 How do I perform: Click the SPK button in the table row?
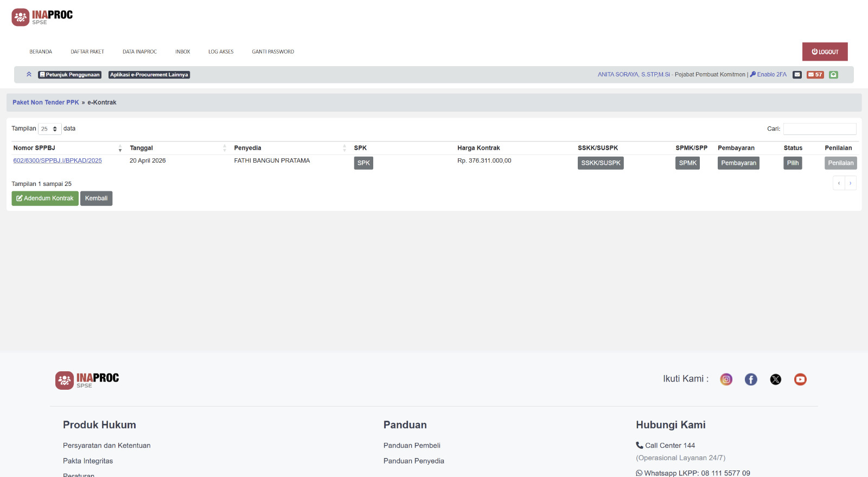click(363, 163)
